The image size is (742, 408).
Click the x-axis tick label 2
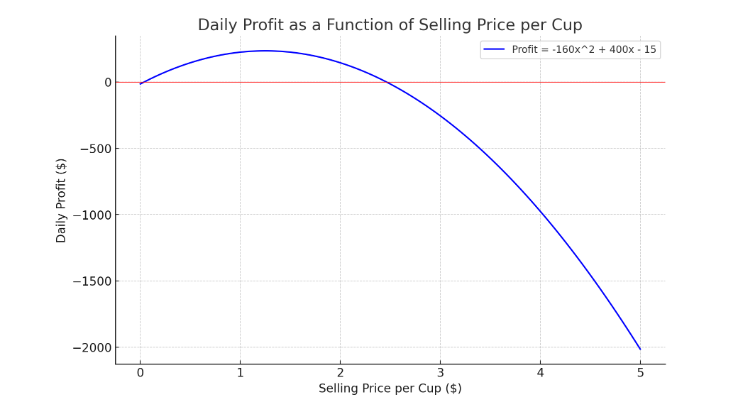tap(340, 372)
